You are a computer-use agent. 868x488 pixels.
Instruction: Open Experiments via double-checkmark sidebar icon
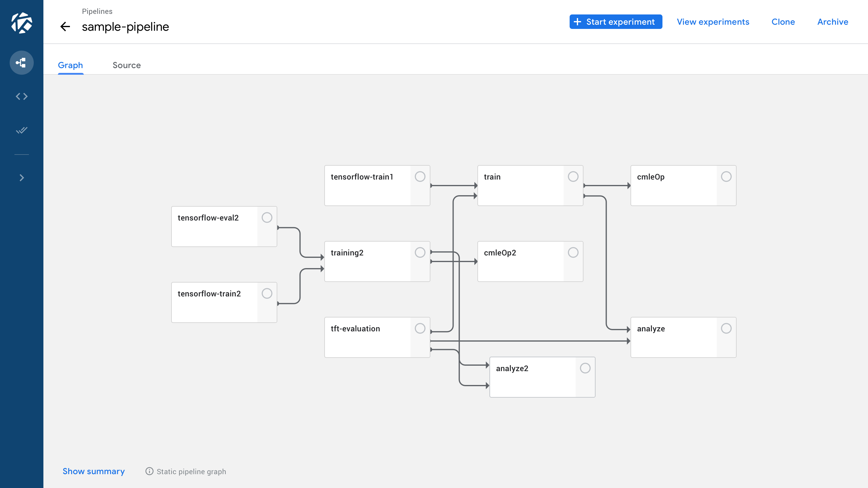[22, 130]
